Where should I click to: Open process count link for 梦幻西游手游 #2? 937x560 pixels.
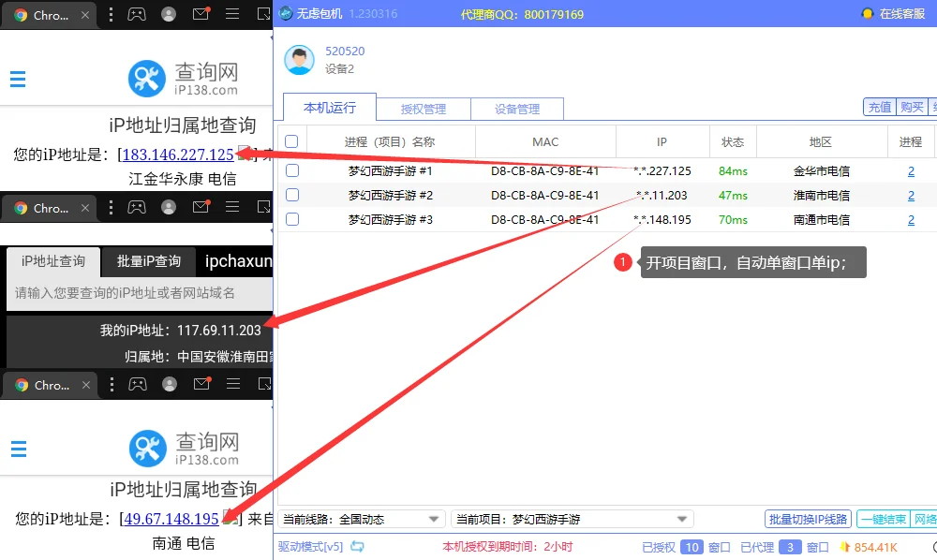point(911,195)
